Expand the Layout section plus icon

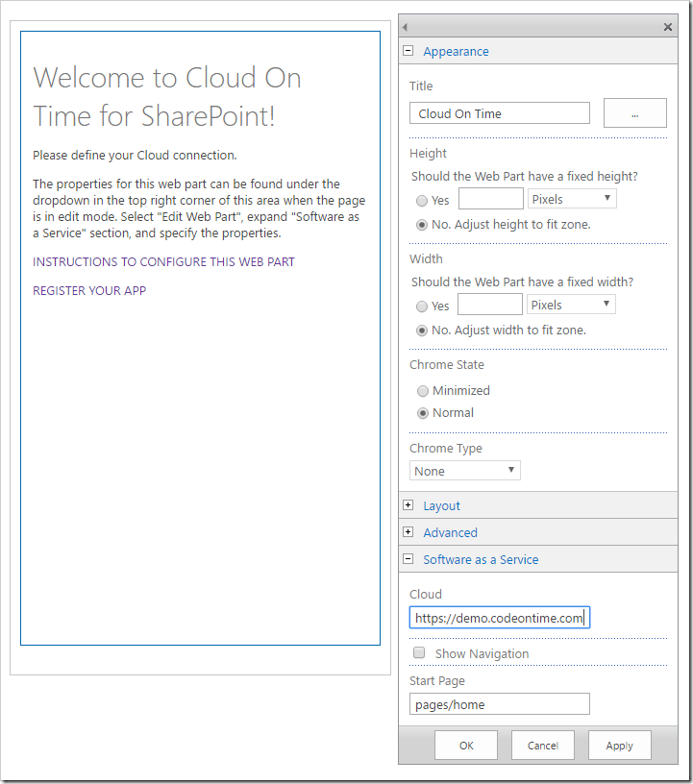pyautogui.click(x=408, y=505)
